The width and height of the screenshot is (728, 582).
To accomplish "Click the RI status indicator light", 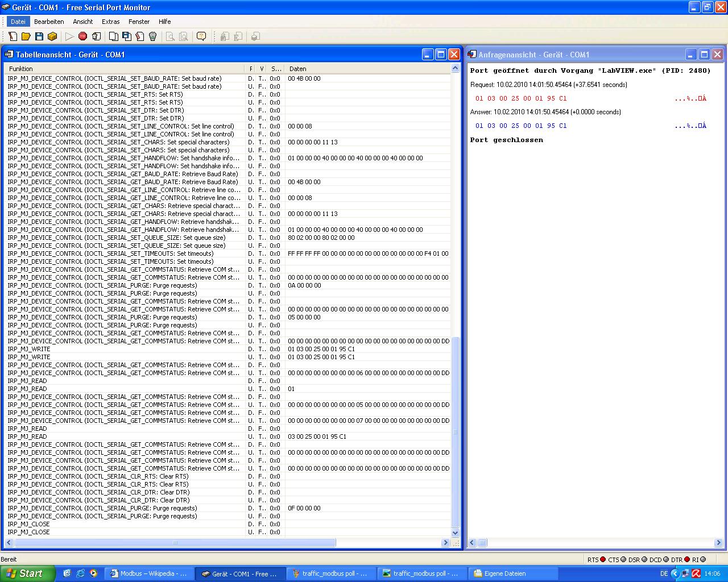I will coord(702,560).
